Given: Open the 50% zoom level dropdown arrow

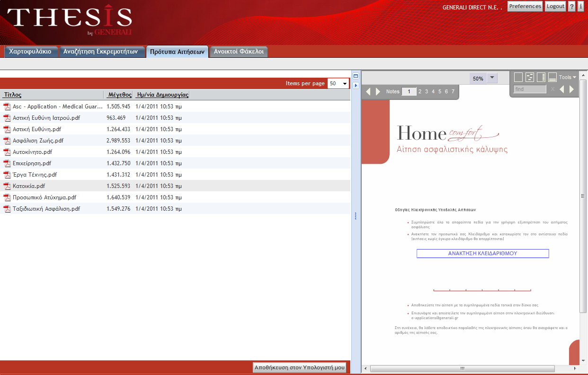Looking at the screenshot, I should [492, 78].
